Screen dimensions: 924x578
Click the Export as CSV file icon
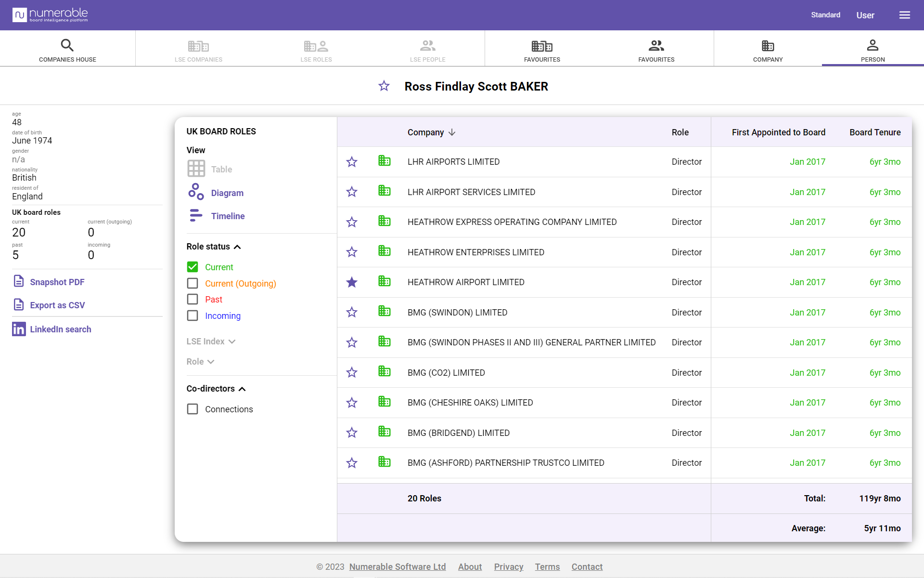click(19, 304)
